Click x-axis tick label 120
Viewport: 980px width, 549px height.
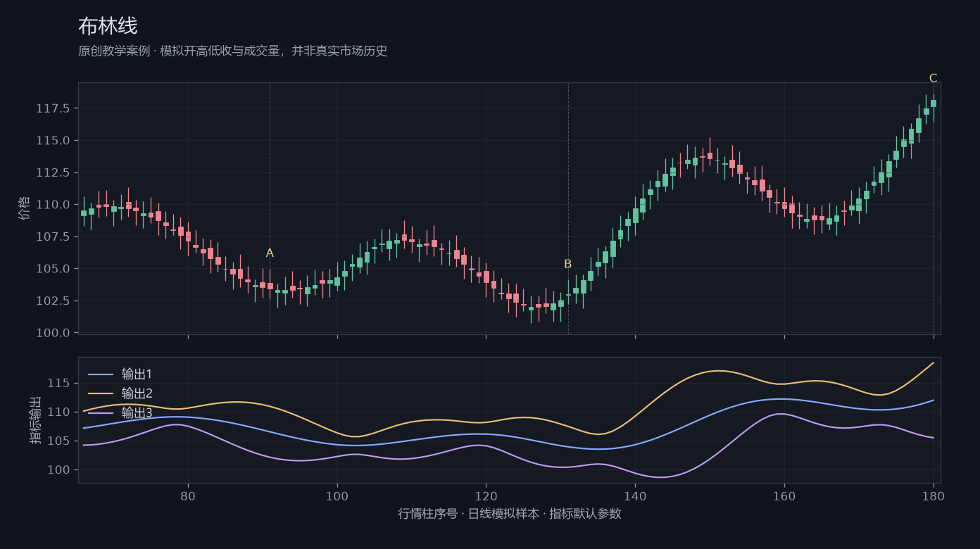(486, 496)
